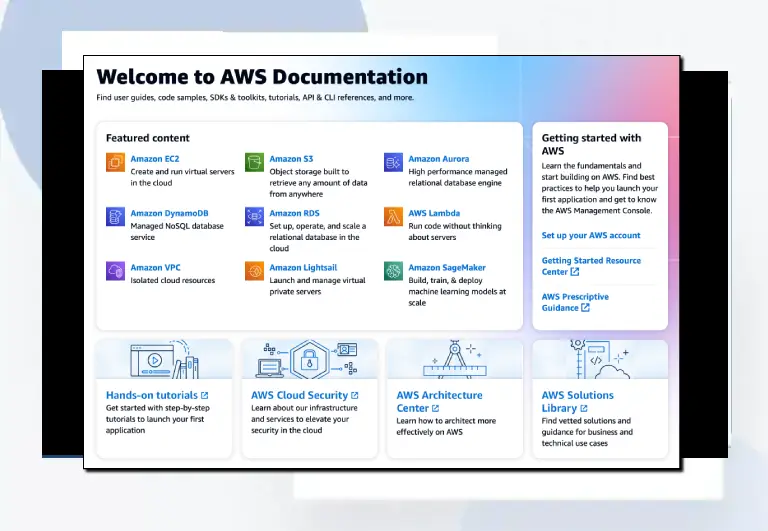Click the padlock security illustration
The height and width of the screenshot is (531, 768).
[308, 360]
